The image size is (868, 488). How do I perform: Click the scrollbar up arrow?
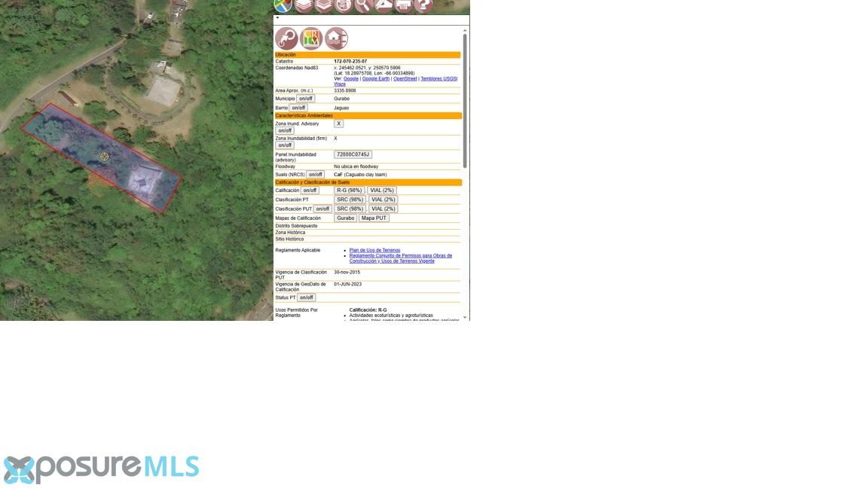pyautogui.click(x=464, y=30)
